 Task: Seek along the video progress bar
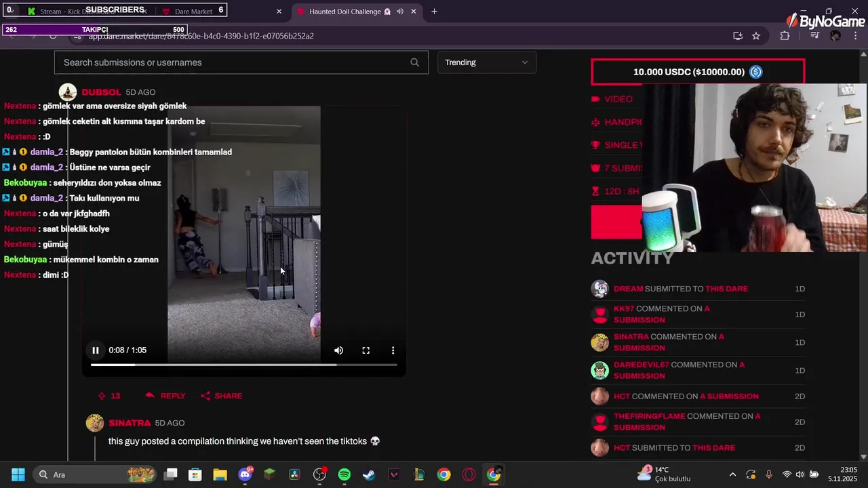[244, 365]
